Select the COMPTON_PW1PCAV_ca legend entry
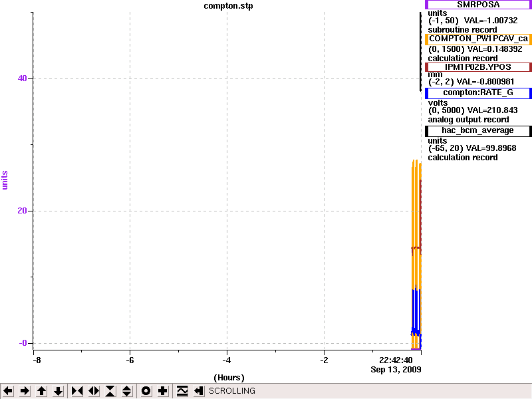The width and height of the screenshot is (532, 399). click(478, 39)
